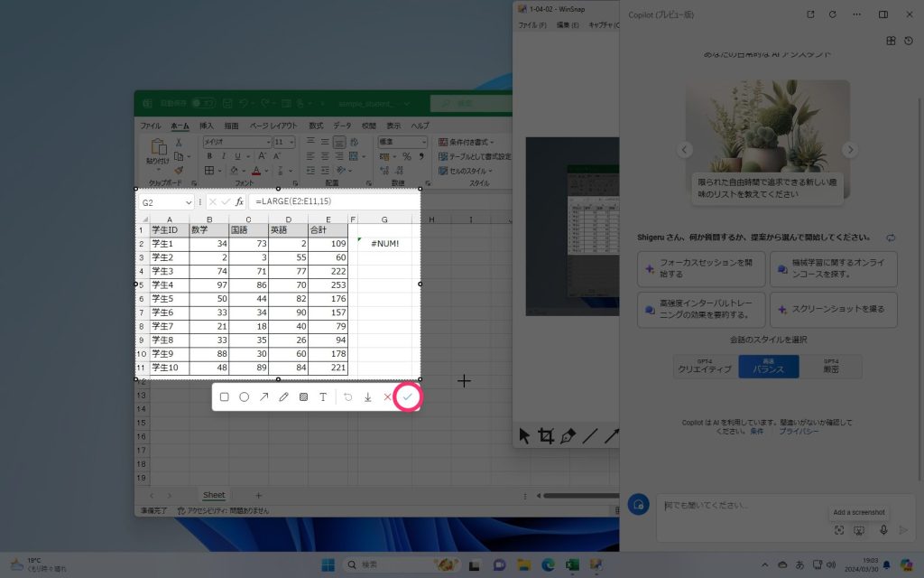Viewport: 924px width, 578px height.
Task: Open Excel number format dropdown
Action: point(423,142)
